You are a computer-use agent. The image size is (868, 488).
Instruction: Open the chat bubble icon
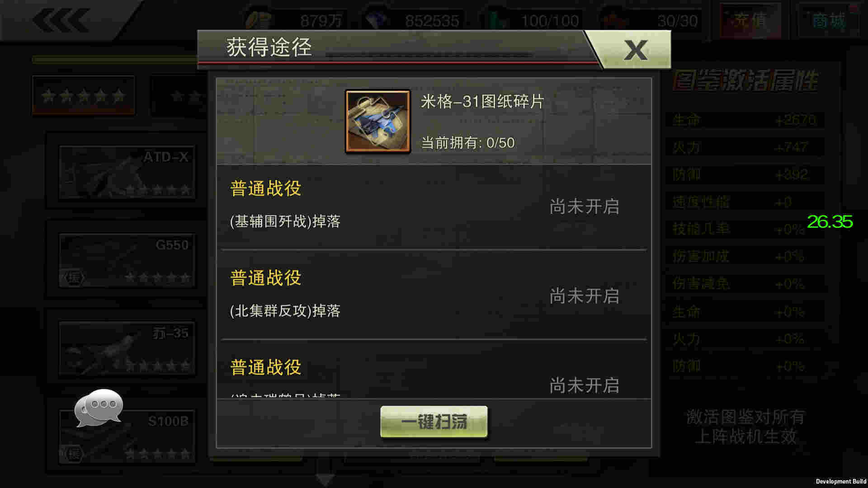[x=99, y=407]
